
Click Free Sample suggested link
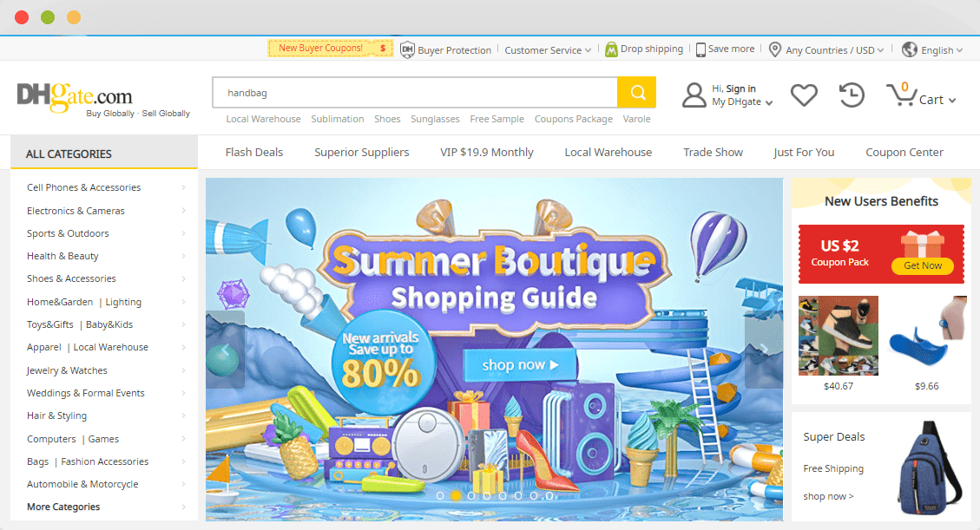[x=497, y=119]
